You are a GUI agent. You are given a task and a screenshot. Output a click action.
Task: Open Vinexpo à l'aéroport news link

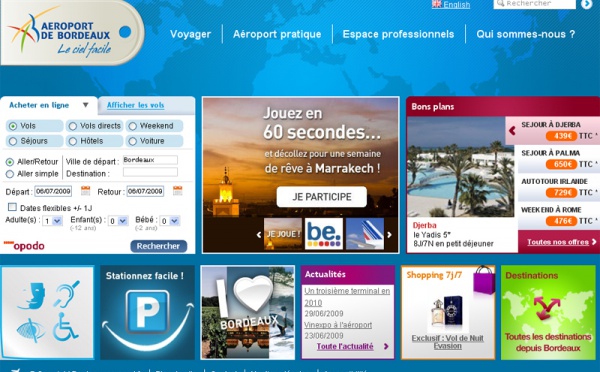point(338,325)
